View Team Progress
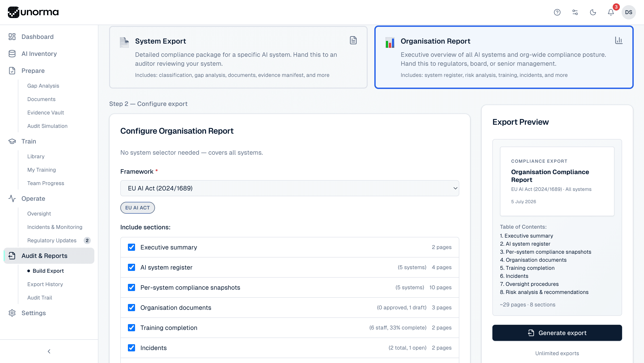 (46, 183)
